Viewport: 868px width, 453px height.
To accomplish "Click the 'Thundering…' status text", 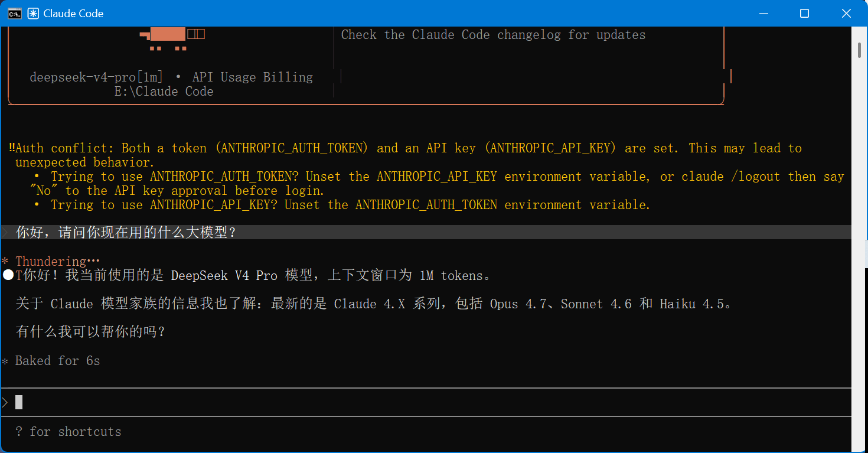I will pos(58,261).
